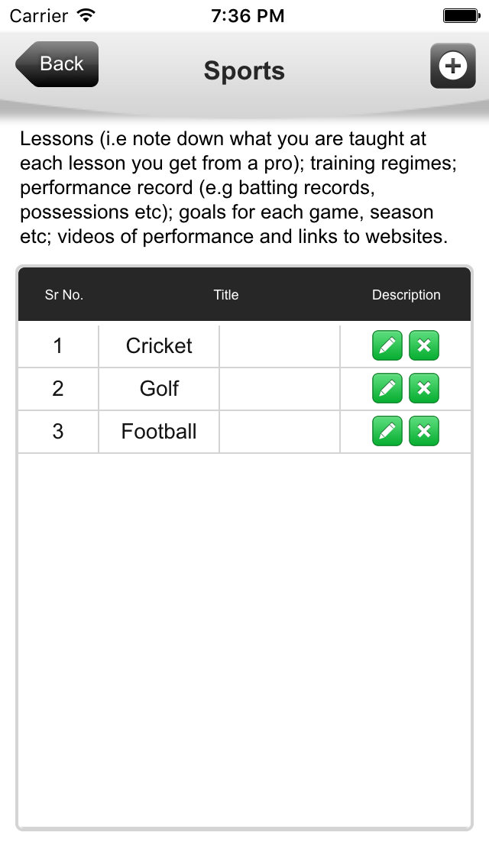Tap the battery icon in the status bar

(461, 15)
